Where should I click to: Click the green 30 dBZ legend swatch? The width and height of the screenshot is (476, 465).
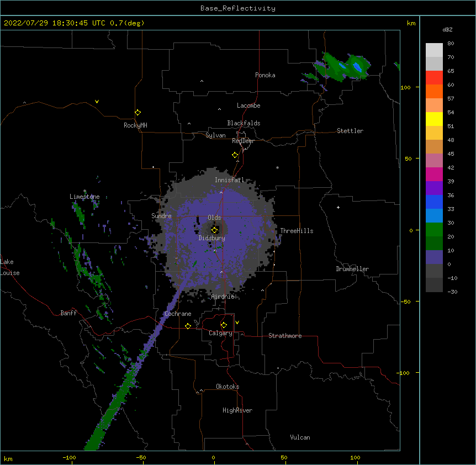pos(434,230)
